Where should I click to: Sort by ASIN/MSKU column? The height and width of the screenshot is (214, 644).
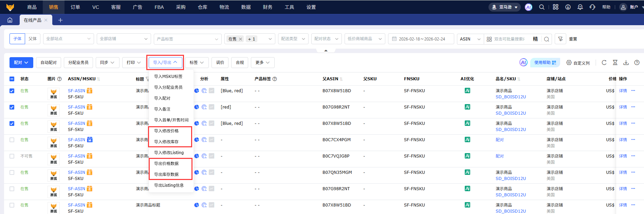[98, 79]
